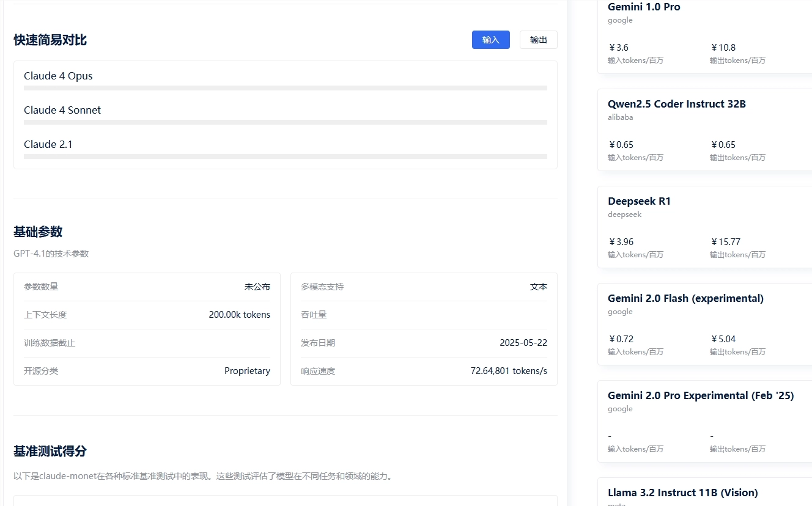Click the 吞吐量 row label
Screen dimensions: 812x506
(x=314, y=315)
